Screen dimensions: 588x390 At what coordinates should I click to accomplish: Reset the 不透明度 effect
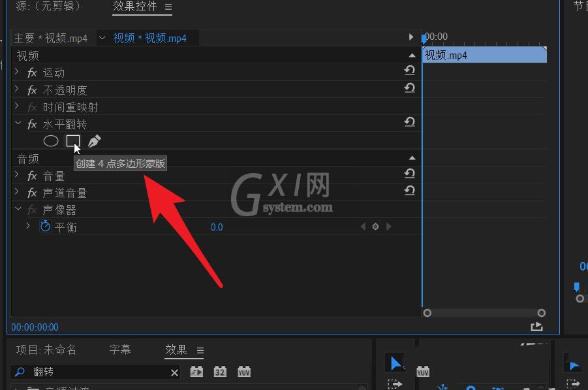tap(409, 88)
